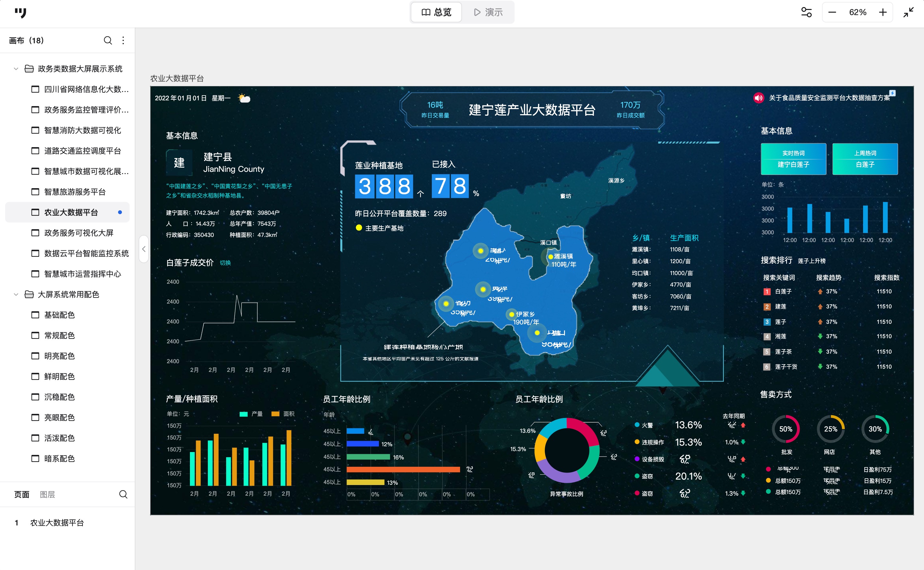Click the frame icon beside 暗系配色
The height and width of the screenshot is (570, 924).
[35, 458]
